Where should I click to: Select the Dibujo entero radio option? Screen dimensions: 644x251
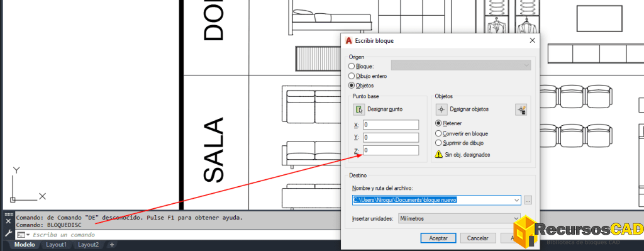pyautogui.click(x=352, y=76)
